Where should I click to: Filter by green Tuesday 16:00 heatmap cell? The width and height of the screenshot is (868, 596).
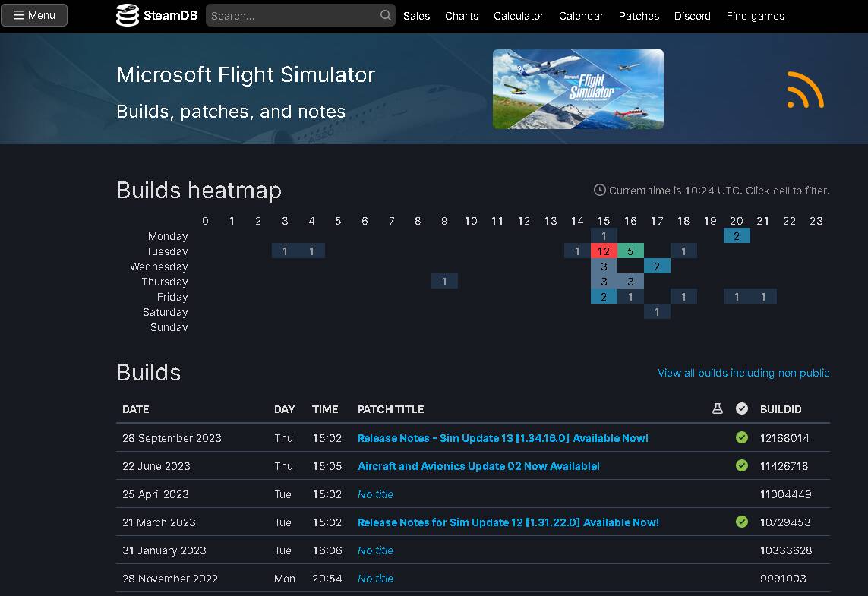[x=630, y=251]
